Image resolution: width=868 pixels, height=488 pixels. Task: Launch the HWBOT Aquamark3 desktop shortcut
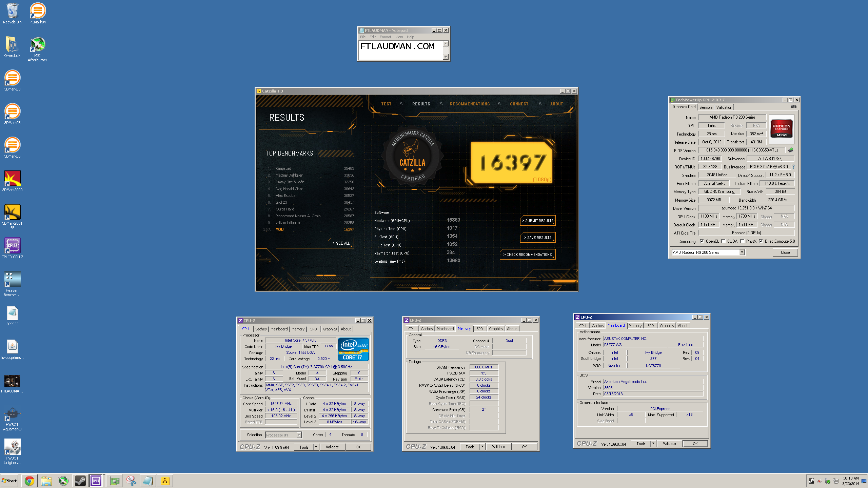pos(12,418)
